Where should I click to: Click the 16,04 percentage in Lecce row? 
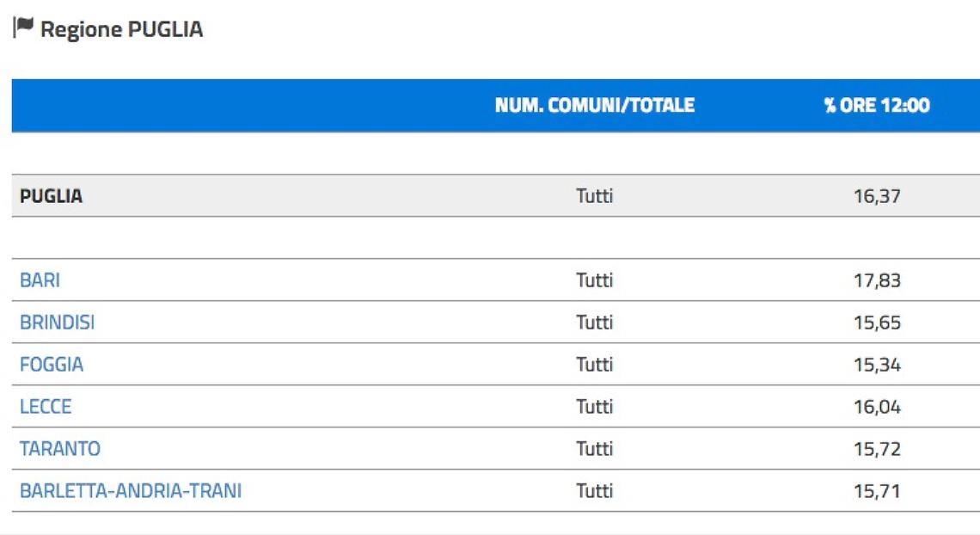pyautogui.click(x=877, y=407)
